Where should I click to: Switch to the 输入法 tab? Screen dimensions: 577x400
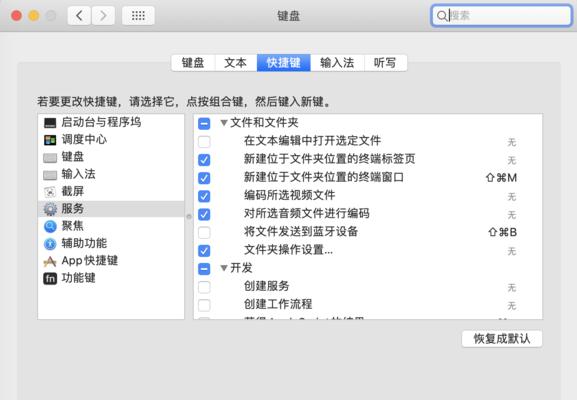pyautogui.click(x=337, y=63)
